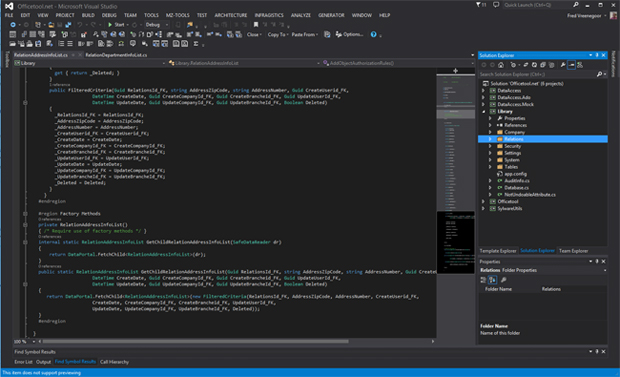The height and width of the screenshot is (377, 620).
Task: Open the Copy To dropdown
Action: [x=278, y=34]
